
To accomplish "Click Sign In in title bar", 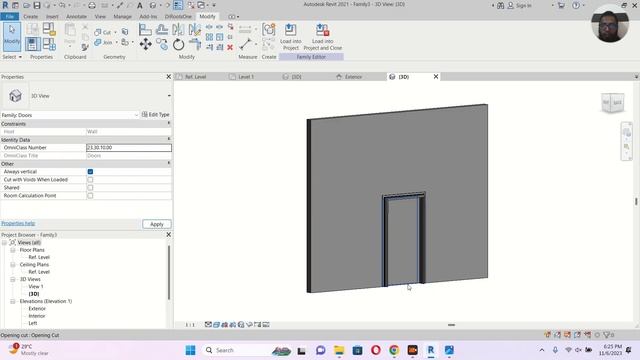I will (520, 5).
